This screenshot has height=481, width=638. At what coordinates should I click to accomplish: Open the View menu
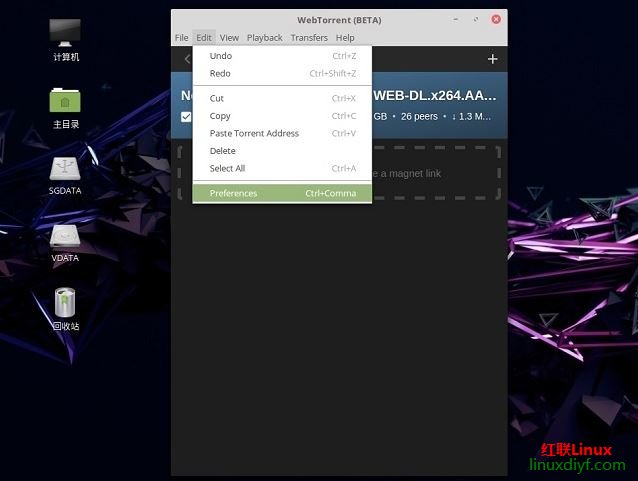[229, 38]
